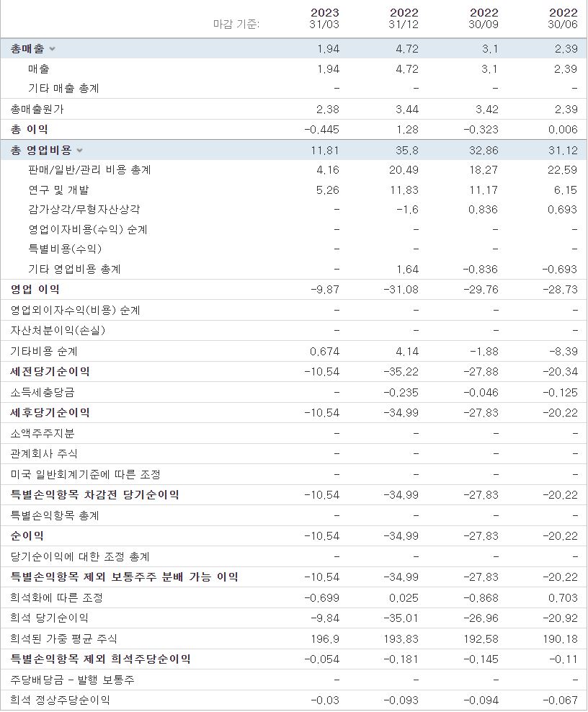The width and height of the screenshot is (588, 712).
Task: Click 기타비용 순계 value -8.39
Action: pos(563,351)
